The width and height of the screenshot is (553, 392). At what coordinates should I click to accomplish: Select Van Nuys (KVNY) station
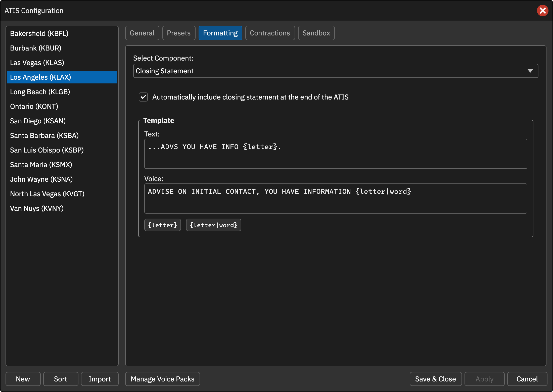pyautogui.click(x=62, y=208)
